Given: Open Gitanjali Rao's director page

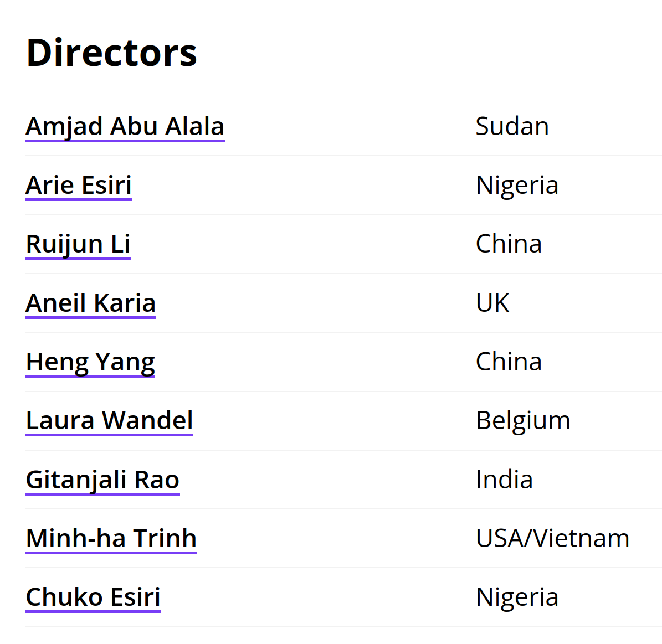Looking at the screenshot, I should pos(102,480).
